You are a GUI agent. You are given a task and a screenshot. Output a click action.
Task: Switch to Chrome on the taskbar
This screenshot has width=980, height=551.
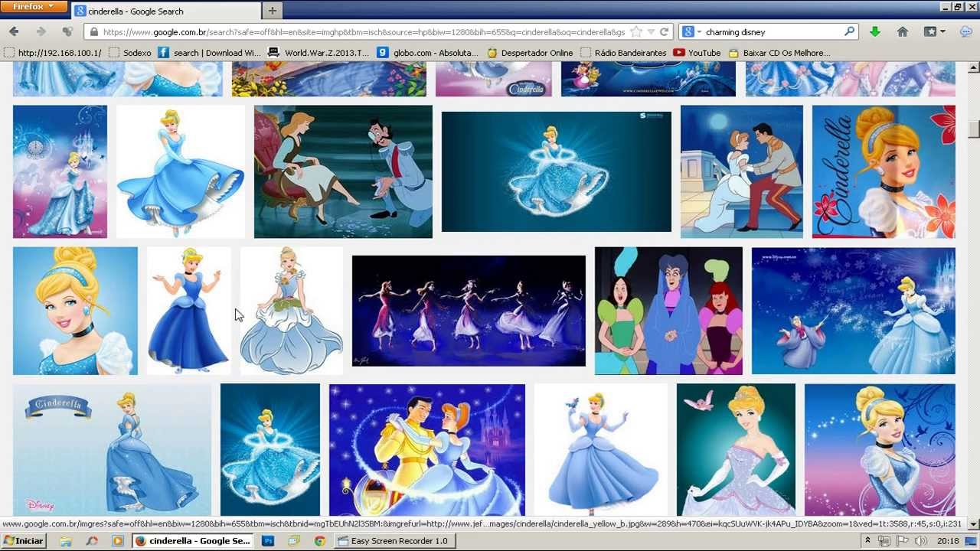319,541
